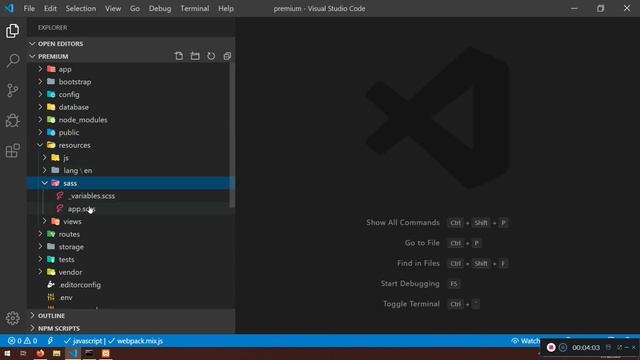Open the Help menu
Screen dimensions: 640x360
tap(226, 8)
